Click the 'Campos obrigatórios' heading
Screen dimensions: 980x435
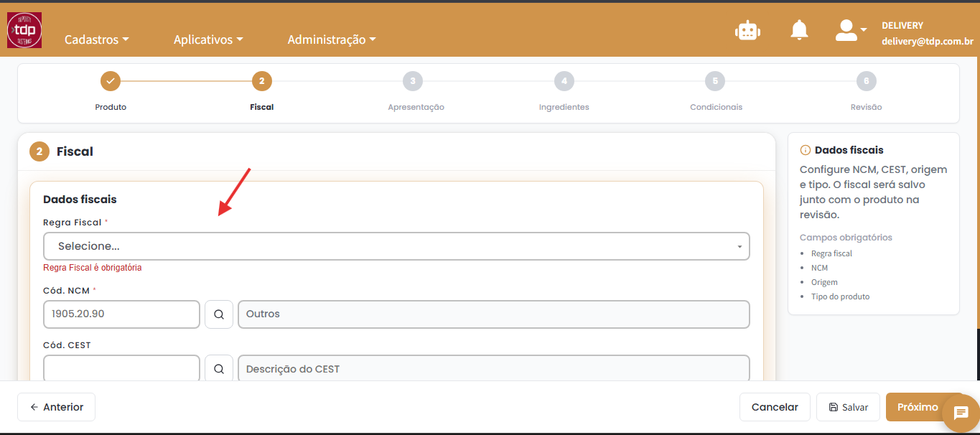(x=846, y=238)
